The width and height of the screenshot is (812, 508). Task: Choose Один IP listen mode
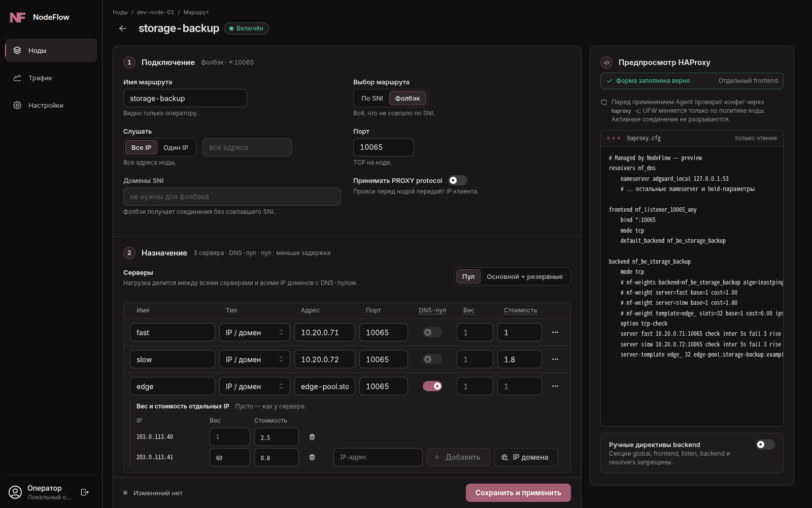point(176,148)
